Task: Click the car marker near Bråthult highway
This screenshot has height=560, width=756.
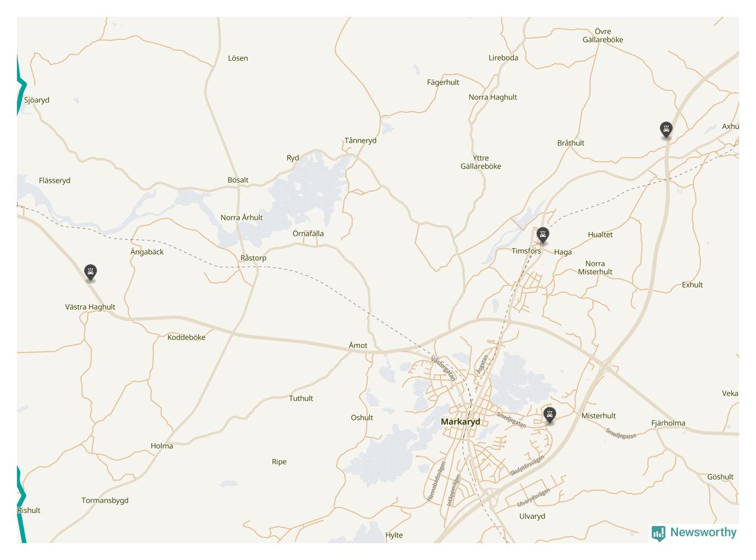Action: [x=666, y=130]
